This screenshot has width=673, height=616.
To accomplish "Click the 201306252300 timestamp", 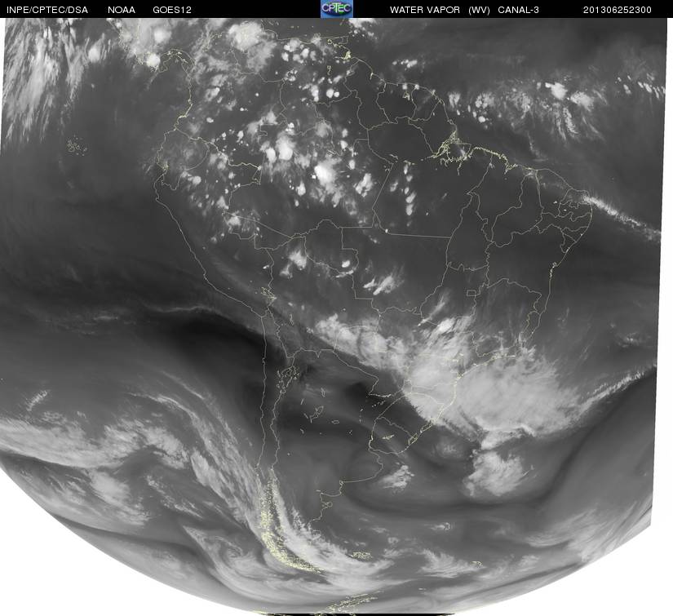I will pos(618,10).
